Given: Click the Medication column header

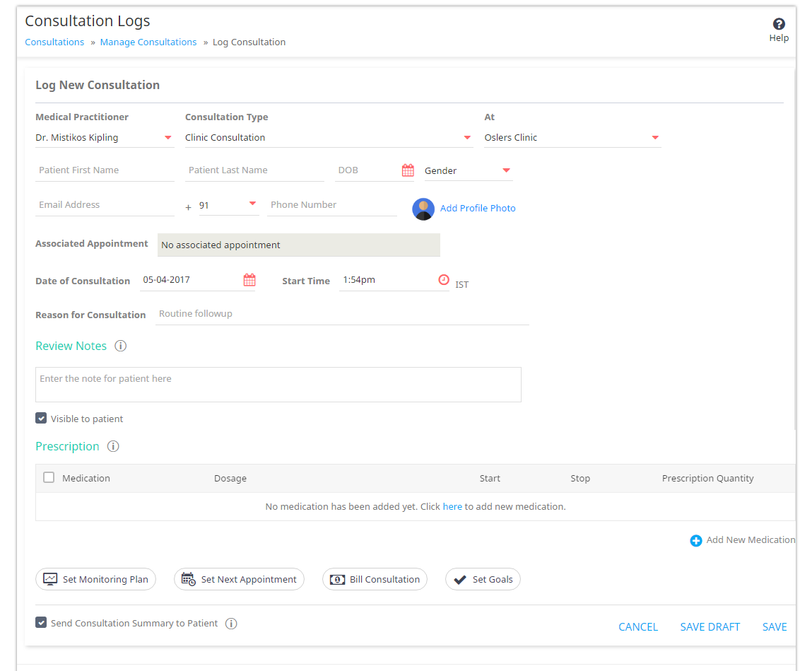Looking at the screenshot, I should 86,478.
